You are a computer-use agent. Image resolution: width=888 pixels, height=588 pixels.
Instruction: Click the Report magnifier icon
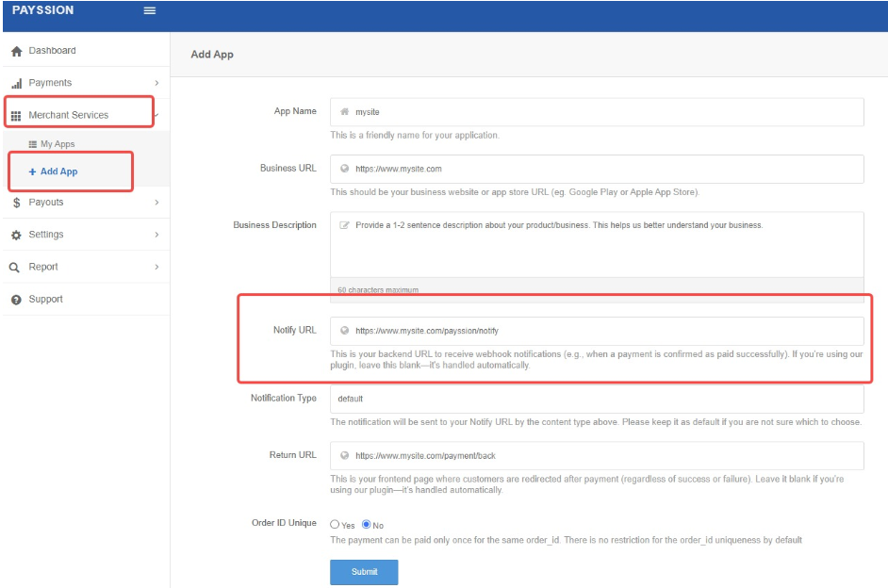pyautogui.click(x=15, y=268)
